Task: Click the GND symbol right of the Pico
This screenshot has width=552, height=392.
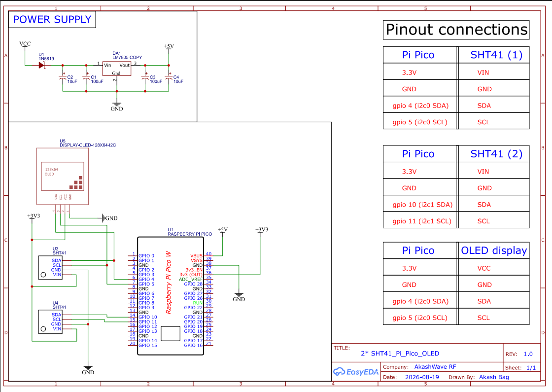Action: [239, 297]
